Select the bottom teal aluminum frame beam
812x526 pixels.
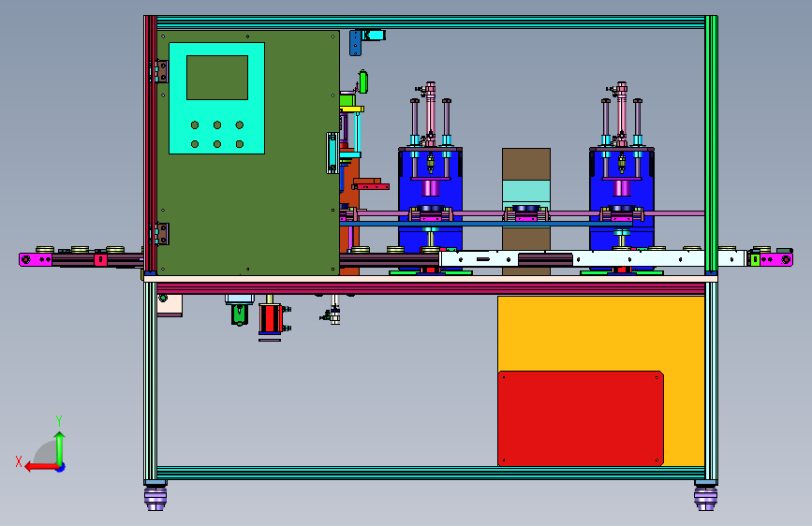[x=430, y=473]
